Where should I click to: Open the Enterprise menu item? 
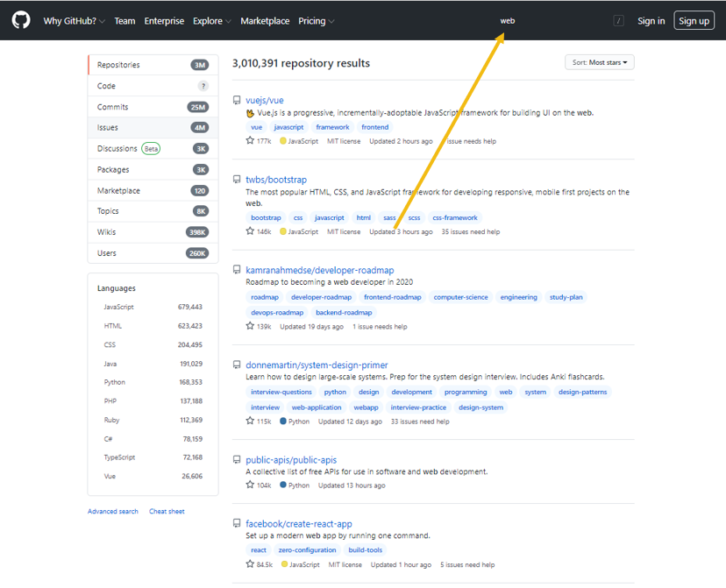pyautogui.click(x=164, y=20)
